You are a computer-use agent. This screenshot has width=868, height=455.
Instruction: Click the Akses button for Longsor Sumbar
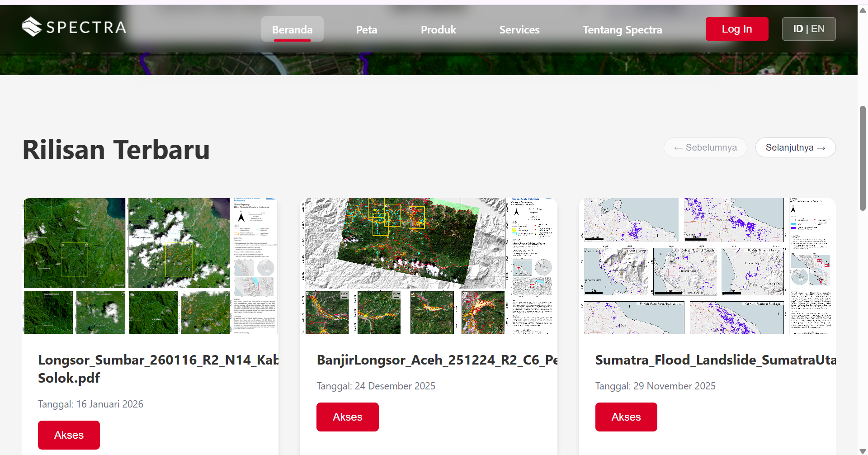click(69, 435)
